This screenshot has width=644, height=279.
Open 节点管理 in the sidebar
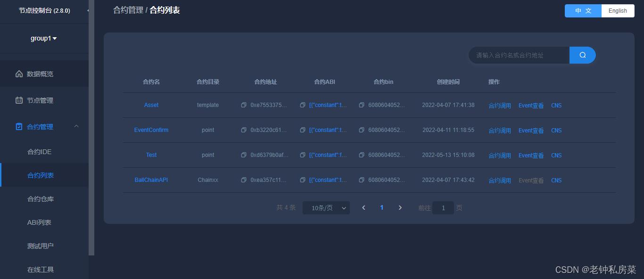(44, 100)
